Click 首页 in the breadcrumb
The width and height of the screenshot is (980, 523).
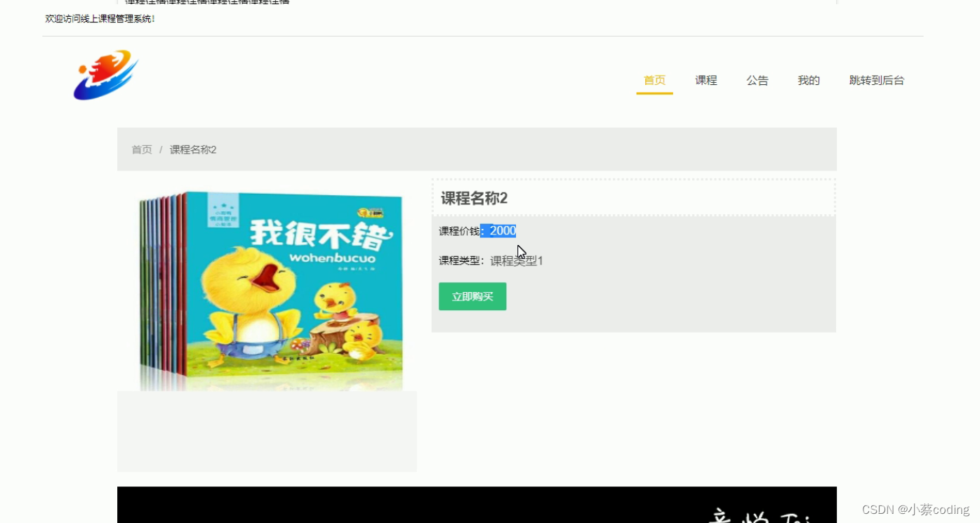(x=142, y=150)
